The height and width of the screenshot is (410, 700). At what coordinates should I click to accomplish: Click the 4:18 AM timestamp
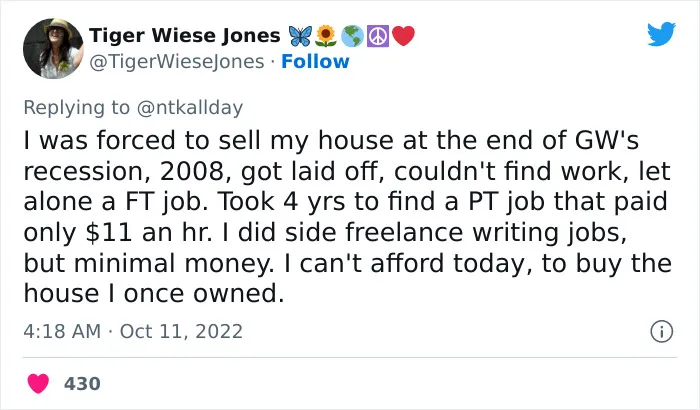coord(62,331)
